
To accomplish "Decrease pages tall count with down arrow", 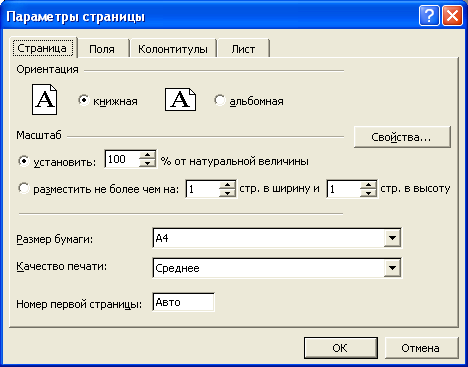I will pyautogui.click(x=369, y=193).
